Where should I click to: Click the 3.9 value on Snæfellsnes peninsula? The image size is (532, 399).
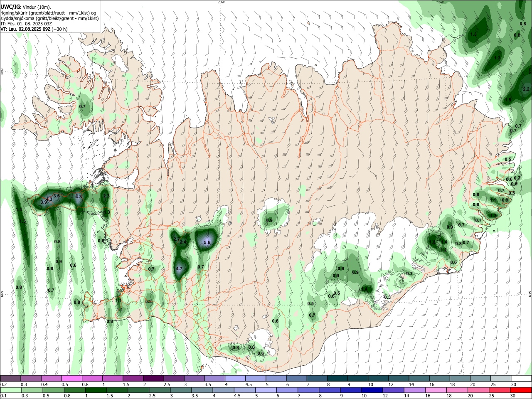click(x=44, y=202)
